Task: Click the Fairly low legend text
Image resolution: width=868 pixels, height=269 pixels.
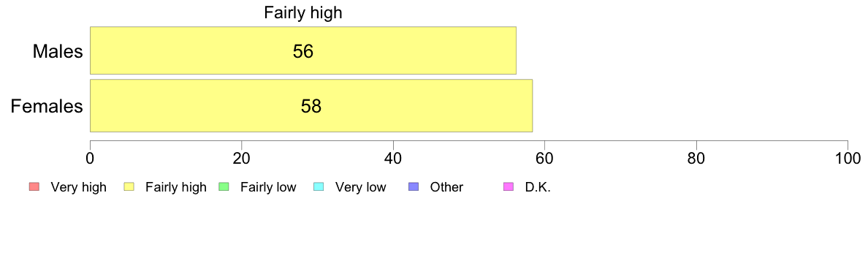Action: [x=268, y=188]
